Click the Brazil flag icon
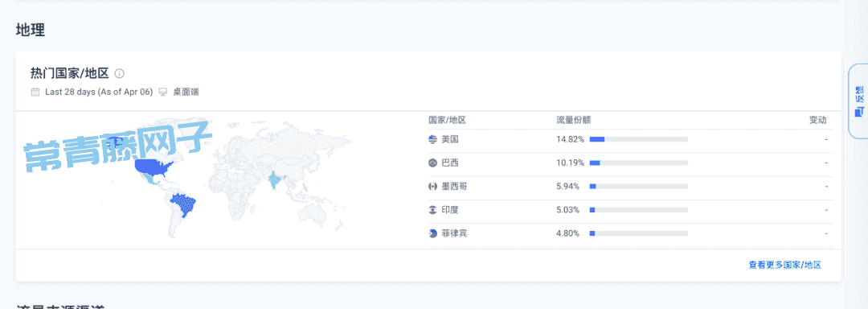 point(433,163)
